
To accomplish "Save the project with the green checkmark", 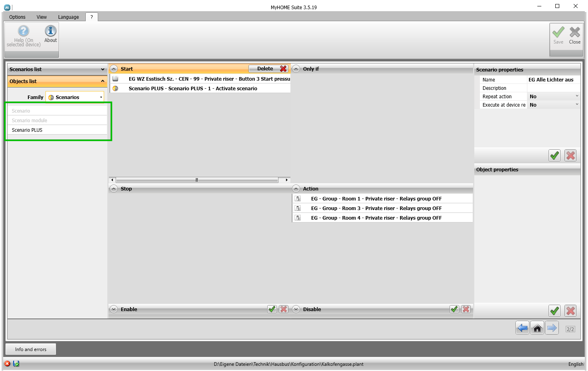I will [x=558, y=35].
